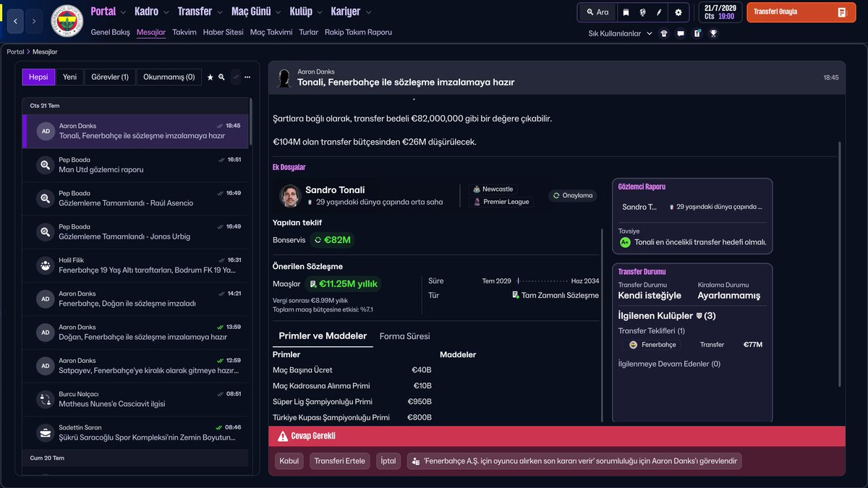Click warning icon beside Cevap Gerekli

coord(282,437)
